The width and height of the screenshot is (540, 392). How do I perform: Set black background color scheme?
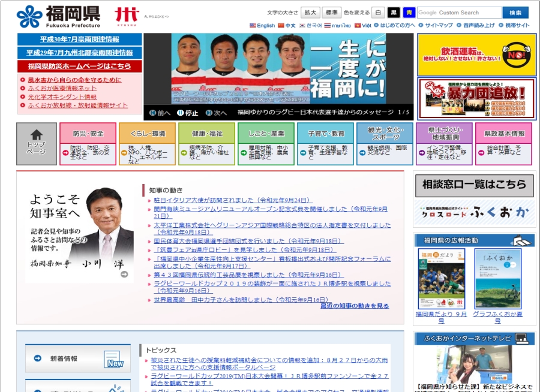point(394,13)
